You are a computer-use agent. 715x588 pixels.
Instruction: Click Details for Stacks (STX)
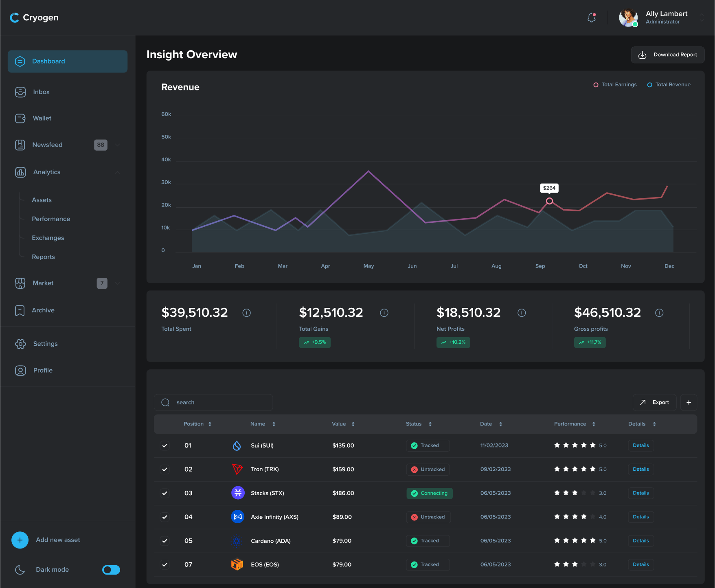640,493
